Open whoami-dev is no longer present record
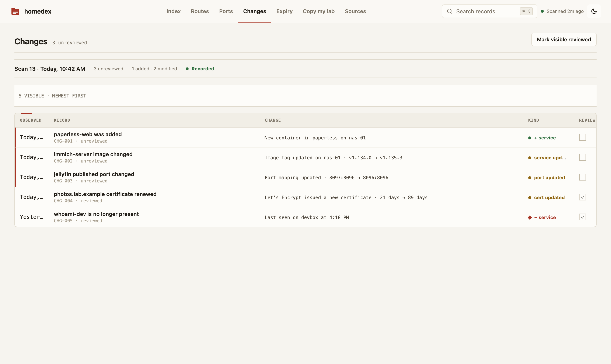 tap(96, 214)
